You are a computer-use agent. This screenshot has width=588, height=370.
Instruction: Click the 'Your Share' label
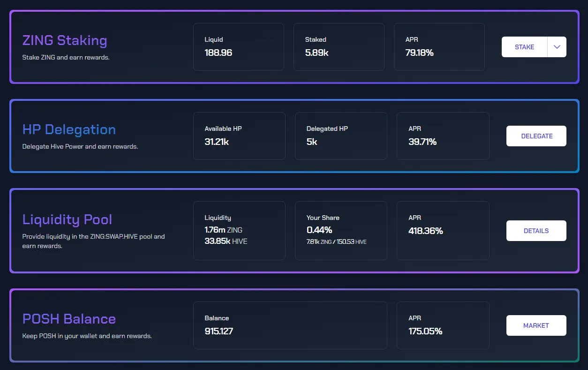323,218
